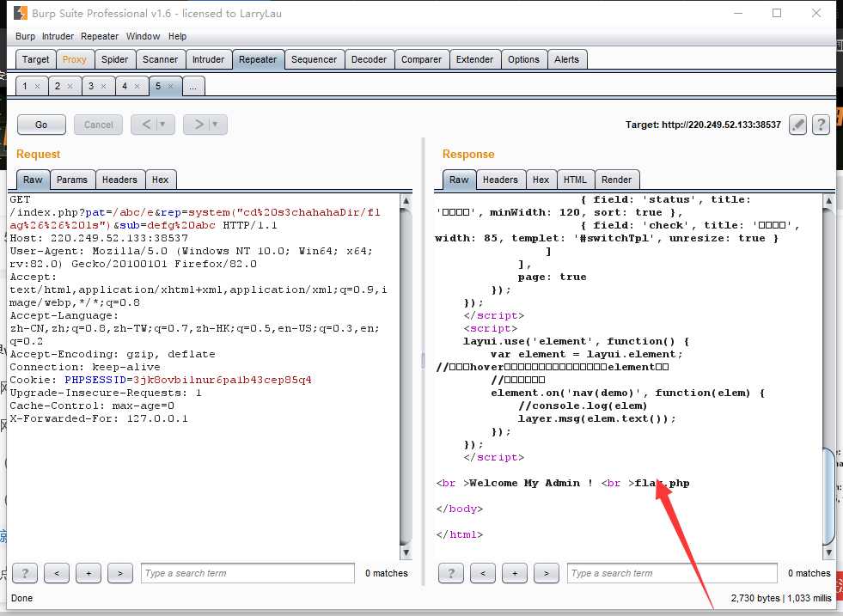Click the pencil edit target icon
Image resolution: width=843 pixels, height=616 pixels.
[797, 125]
